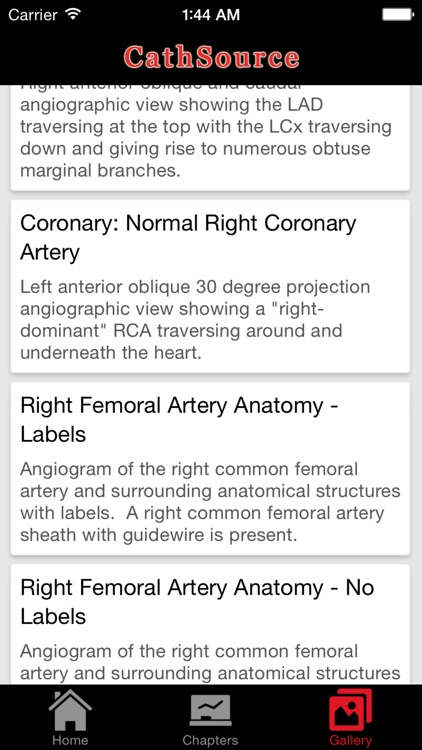Viewport: 422px width, 750px height.
Task: Select the red Gallery pictures icon
Action: (350, 709)
